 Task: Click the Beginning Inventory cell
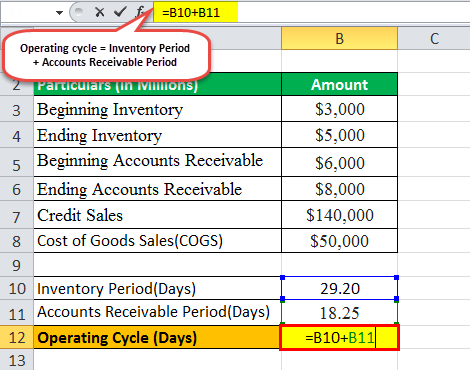pos(158,109)
